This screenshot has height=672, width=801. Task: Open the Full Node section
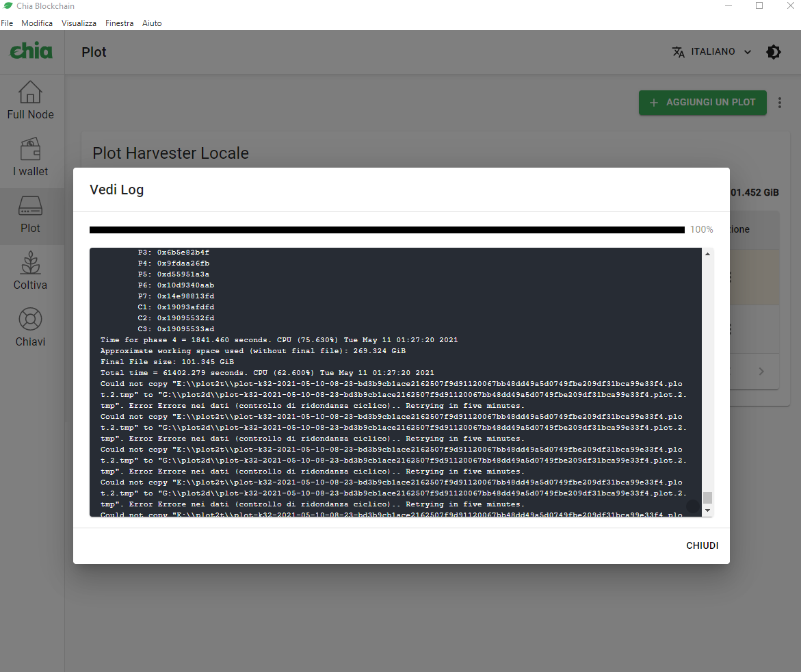tap(31, 100)
